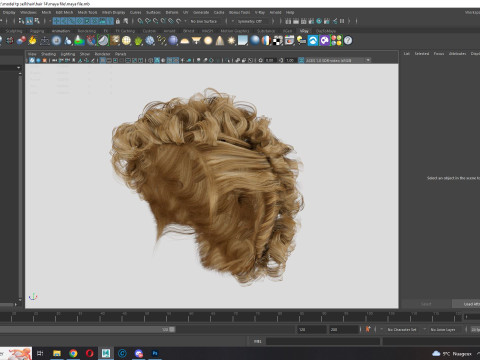480x360 pixels.
Task: Click the glossy blue sphere material icon
Action: coord(255,41)
